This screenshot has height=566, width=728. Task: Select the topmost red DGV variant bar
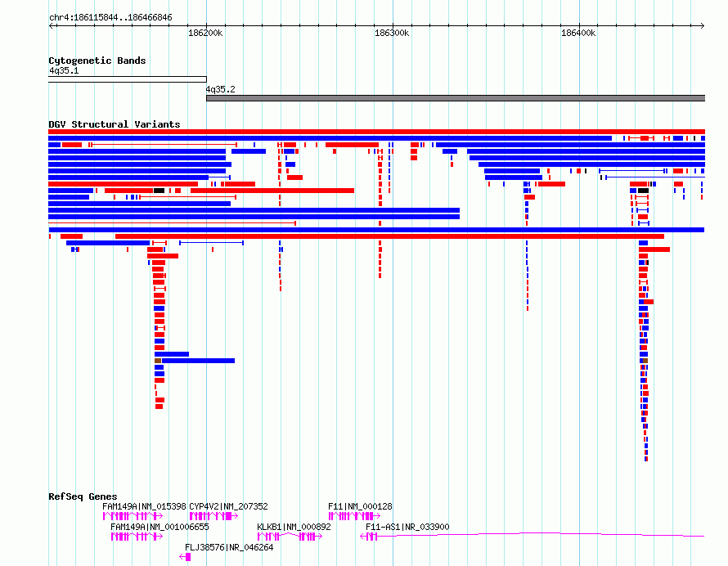[x=376, y=132]
